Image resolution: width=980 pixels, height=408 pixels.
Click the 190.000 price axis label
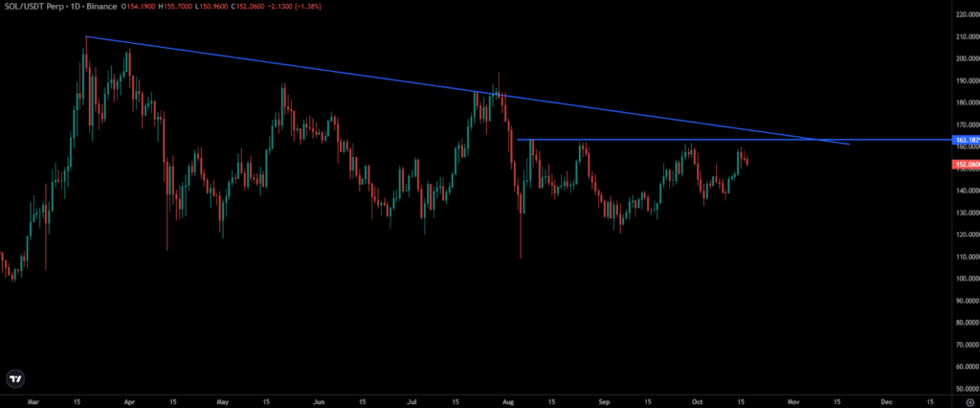(967, 80)
